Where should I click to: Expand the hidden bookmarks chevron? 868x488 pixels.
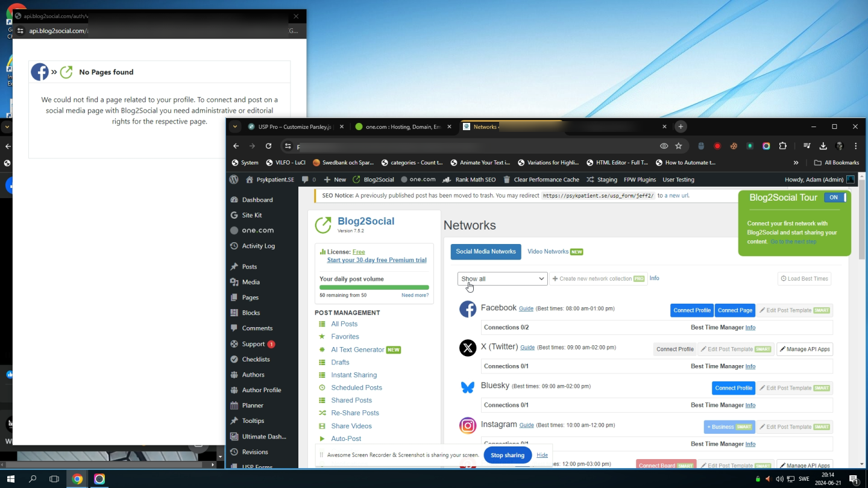click(796, 163)
